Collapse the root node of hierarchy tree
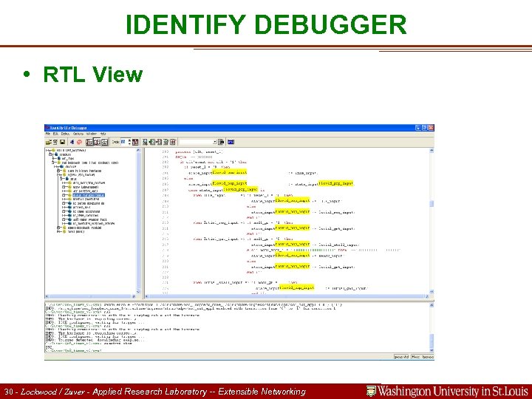 pyautogui.click(x=47, y=150)
